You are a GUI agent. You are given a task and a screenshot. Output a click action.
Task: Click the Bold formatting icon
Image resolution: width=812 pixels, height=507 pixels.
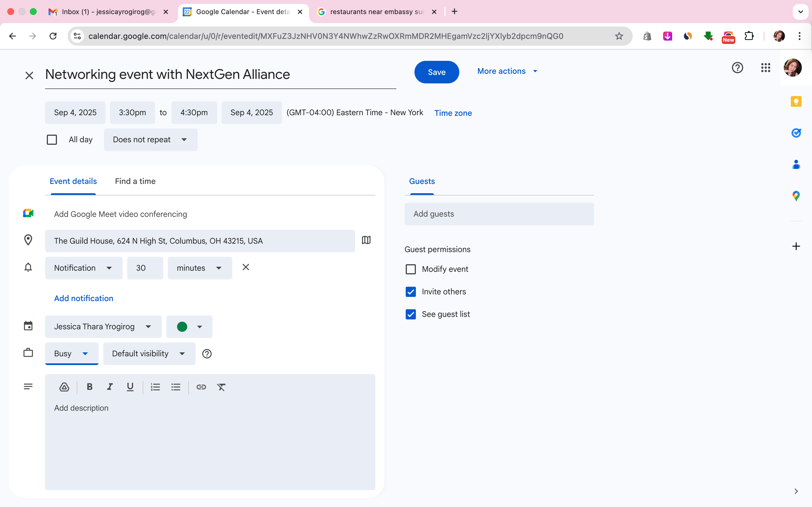[89, 387]
